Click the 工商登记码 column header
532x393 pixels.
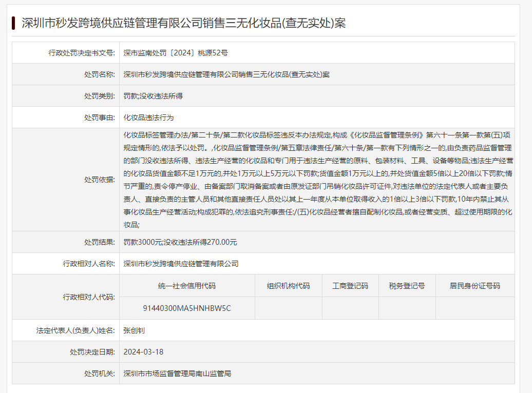pyautogui.click(x=350, y=286)
